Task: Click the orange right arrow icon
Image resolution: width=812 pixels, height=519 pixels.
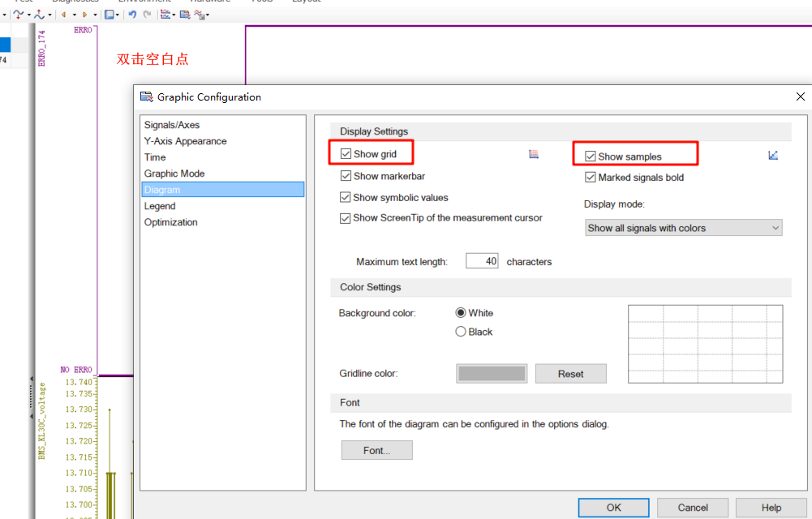Action: pos(85,15)
